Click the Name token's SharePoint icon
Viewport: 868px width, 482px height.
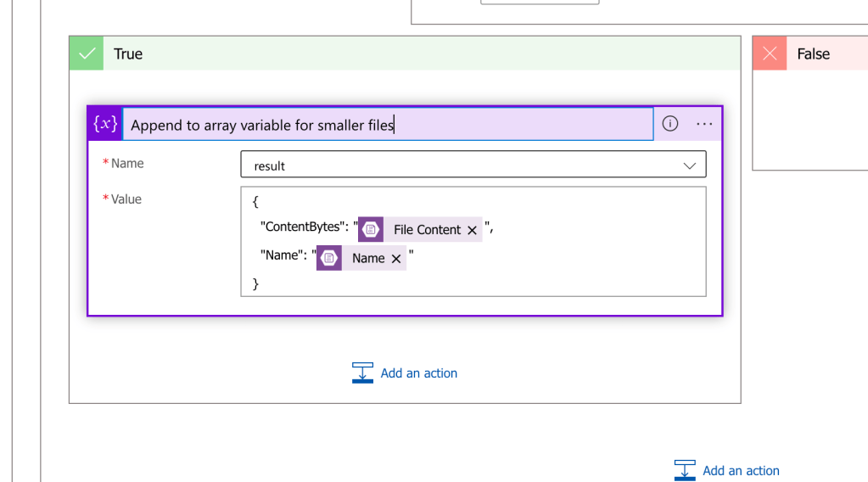pyautogui.click(x=329, y=258)
